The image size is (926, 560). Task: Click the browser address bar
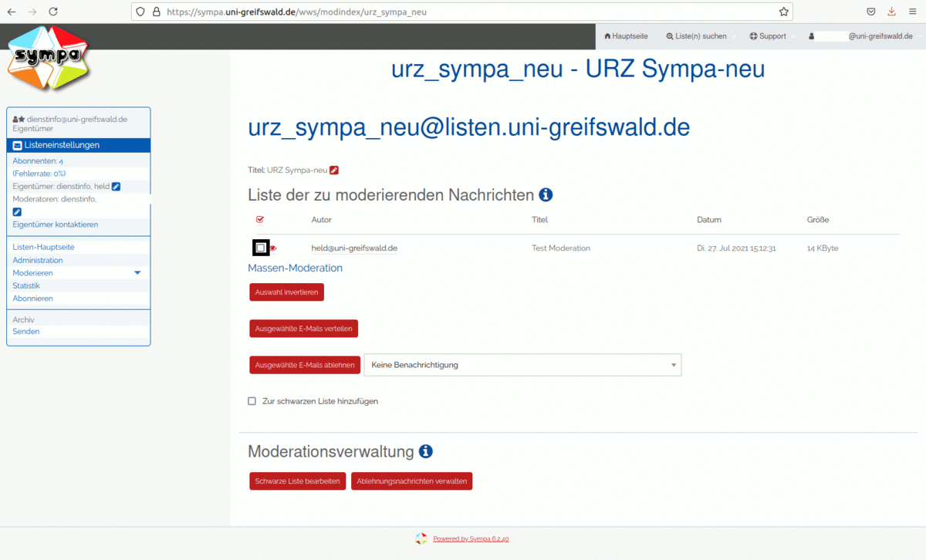tap(463, 12)
